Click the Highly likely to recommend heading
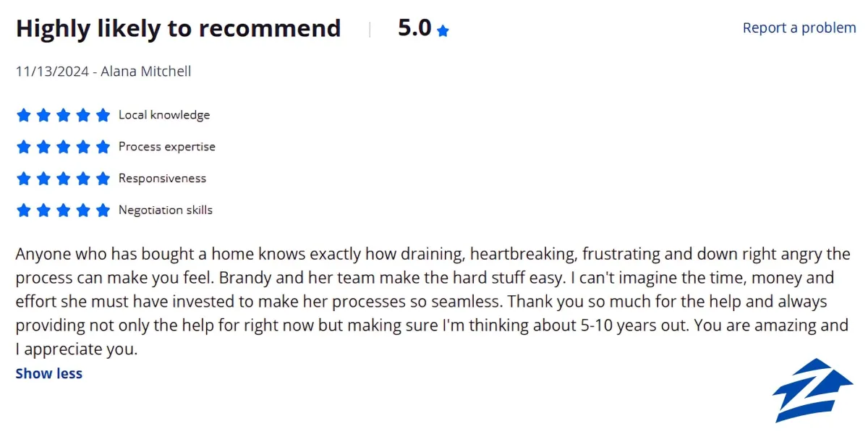The height and width of the screenshot is (434, 868). click(x=179, y=29)
